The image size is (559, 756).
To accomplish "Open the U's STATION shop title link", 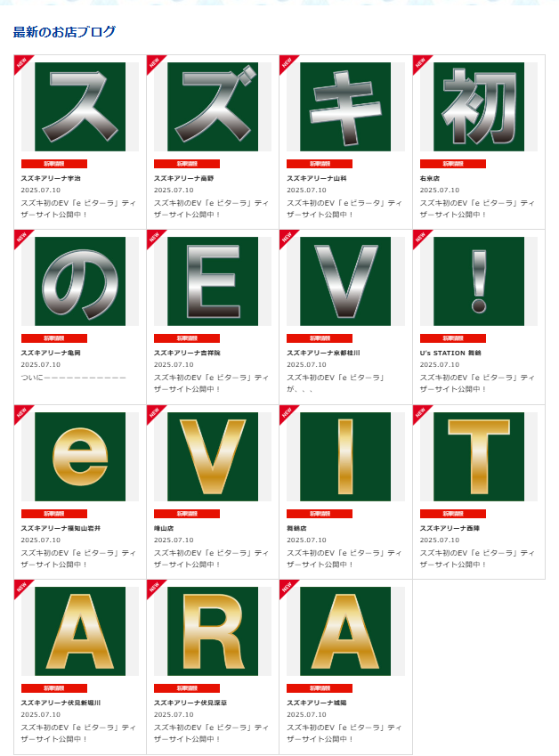I will tap(450, 353).
